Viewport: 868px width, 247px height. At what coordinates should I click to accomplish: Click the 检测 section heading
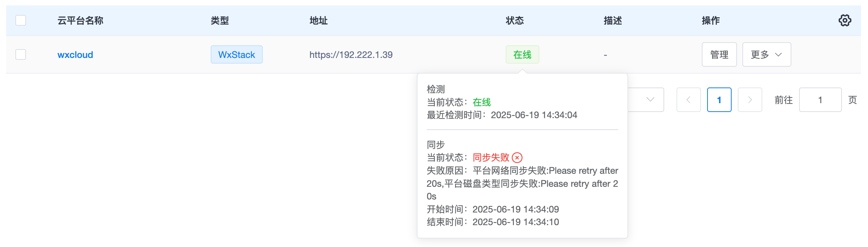pyautogui.click(x=436, y=89)
